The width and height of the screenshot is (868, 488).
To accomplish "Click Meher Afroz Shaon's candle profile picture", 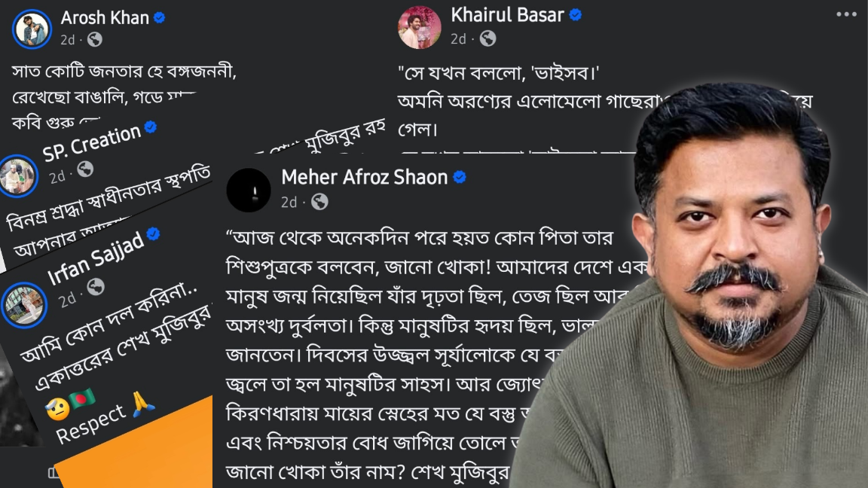I will [249, 191].
